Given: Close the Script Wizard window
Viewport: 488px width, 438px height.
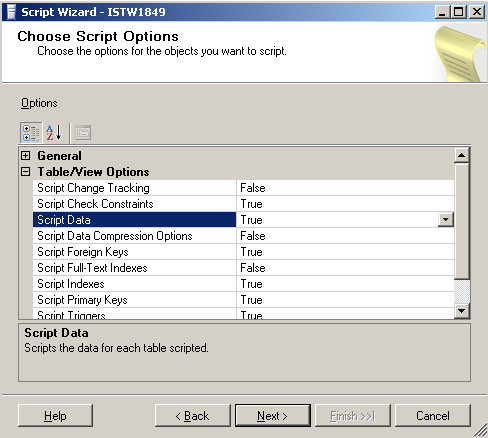Looking at the screenshot, I should pyautogui.click(x=477, y=12).
